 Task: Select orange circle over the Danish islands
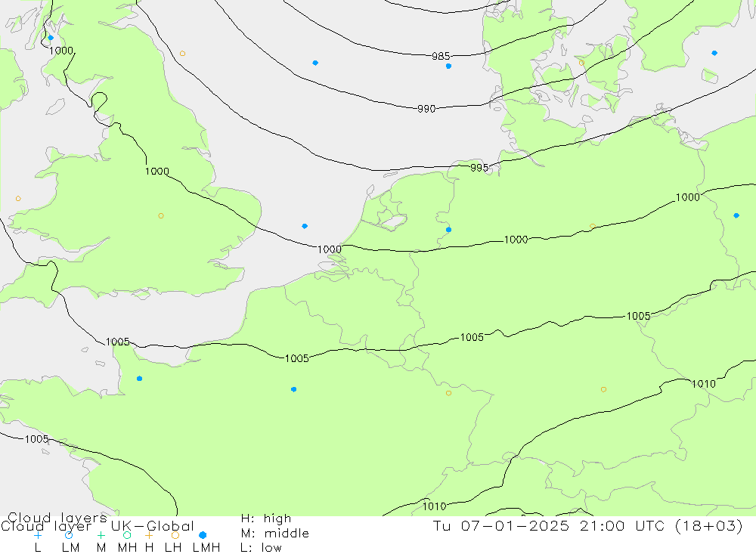click(581, 63)
